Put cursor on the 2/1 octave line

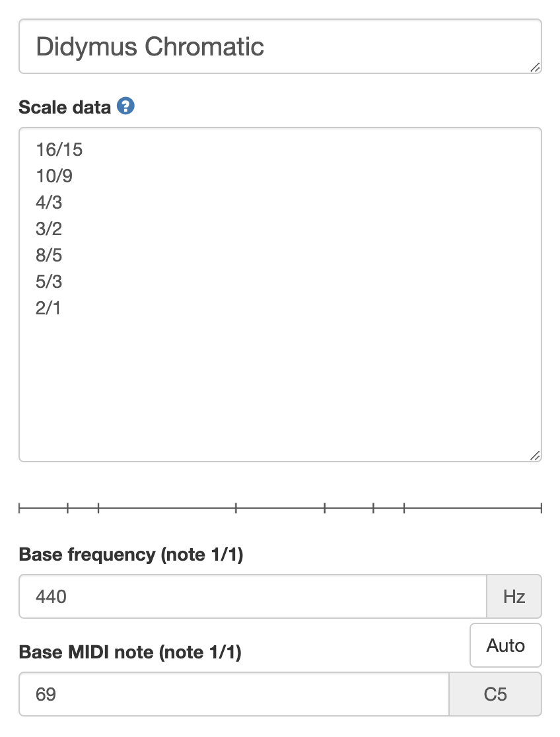(48, 308)
